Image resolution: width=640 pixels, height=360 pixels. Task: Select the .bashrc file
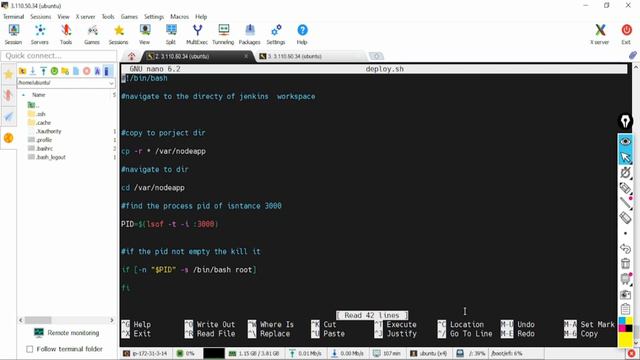pyautogui.click(x=40, y=148)
